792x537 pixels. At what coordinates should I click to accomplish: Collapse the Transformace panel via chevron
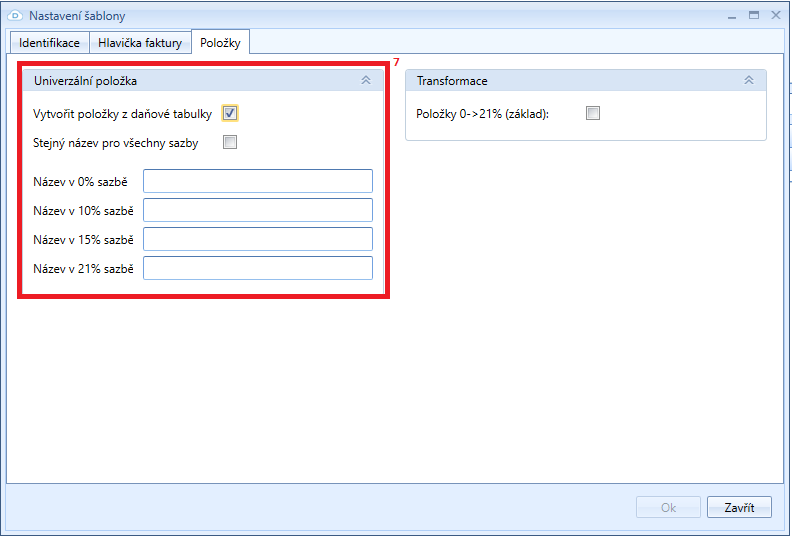[x=749, y=81]
